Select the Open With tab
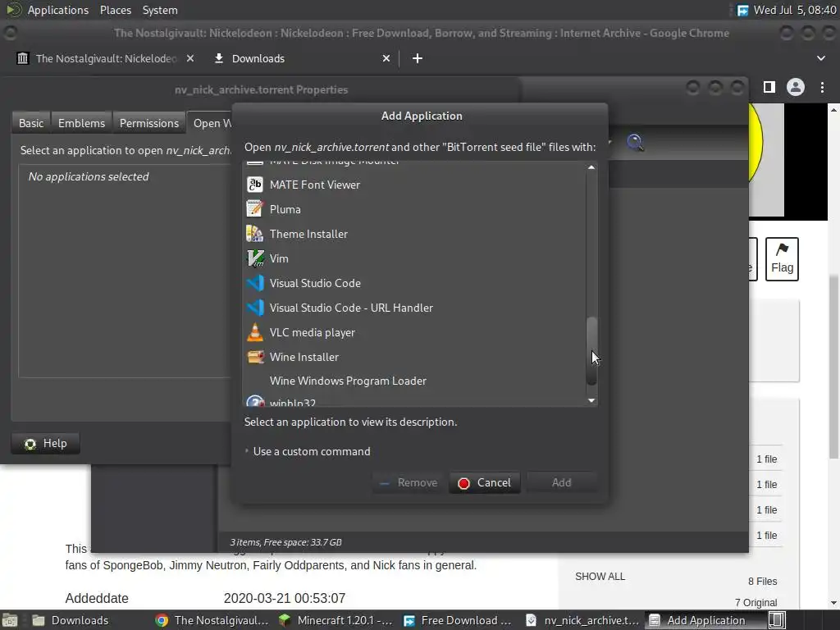This screenshot has width=840, height=630. coord(210,123)
